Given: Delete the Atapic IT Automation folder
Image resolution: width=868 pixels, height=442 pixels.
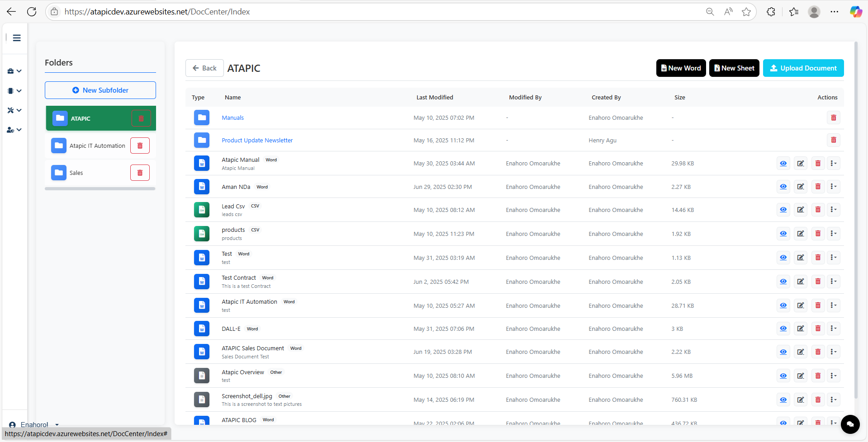Looking at the screenshot, I should 140,146.
